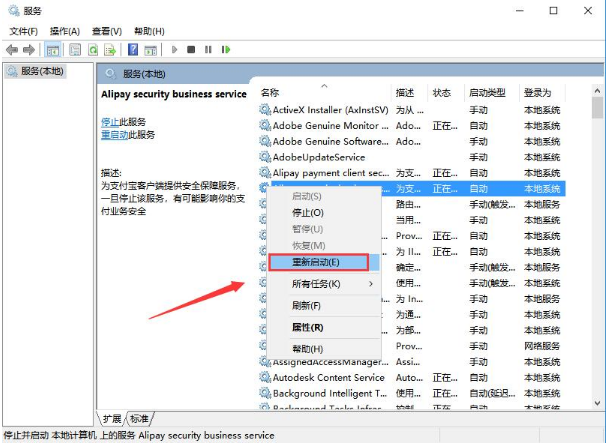Click the 重启动 link for this service
Screen dimensions: 606x443
coord(114,135)
